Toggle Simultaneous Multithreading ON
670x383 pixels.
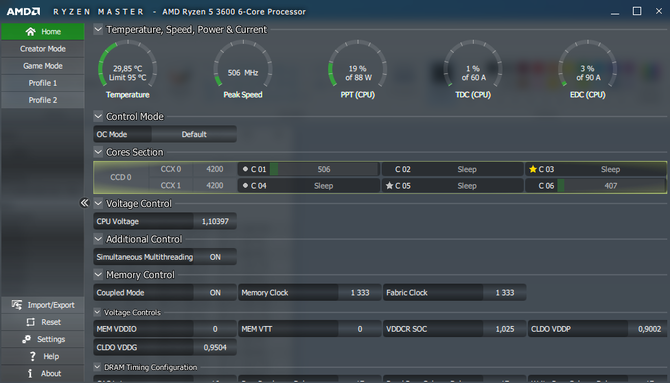tap(215, 257)
